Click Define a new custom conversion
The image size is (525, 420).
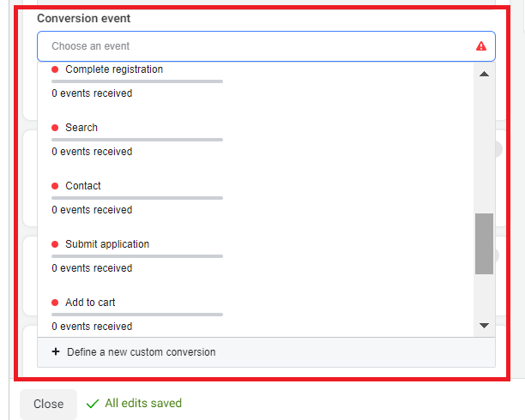pos(141,351)
